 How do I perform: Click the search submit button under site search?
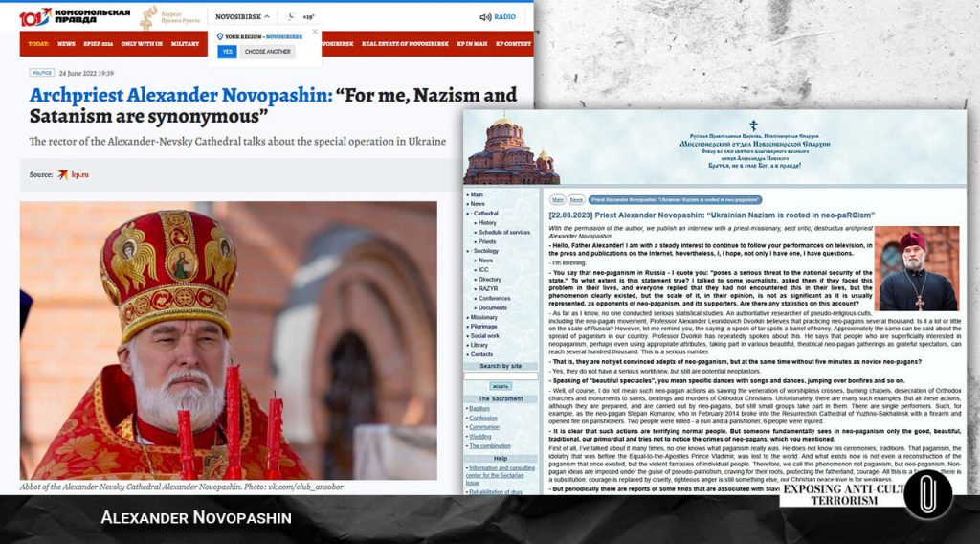click(x=501, y=386)
